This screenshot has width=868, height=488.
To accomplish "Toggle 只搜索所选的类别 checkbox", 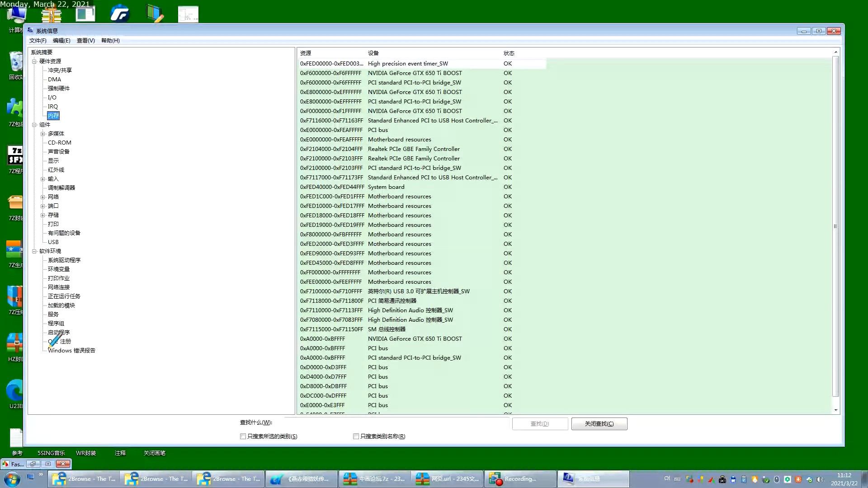I will [243, 436].
